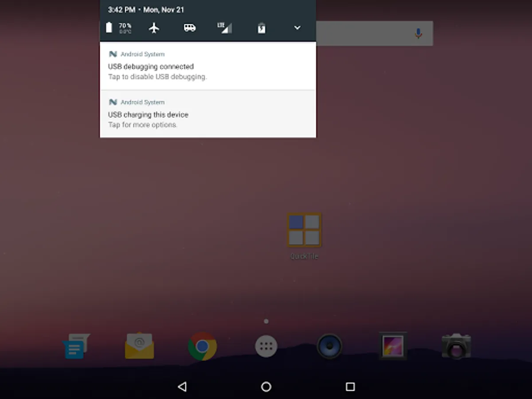Tap the time and date header

click(x=146, y=10)
